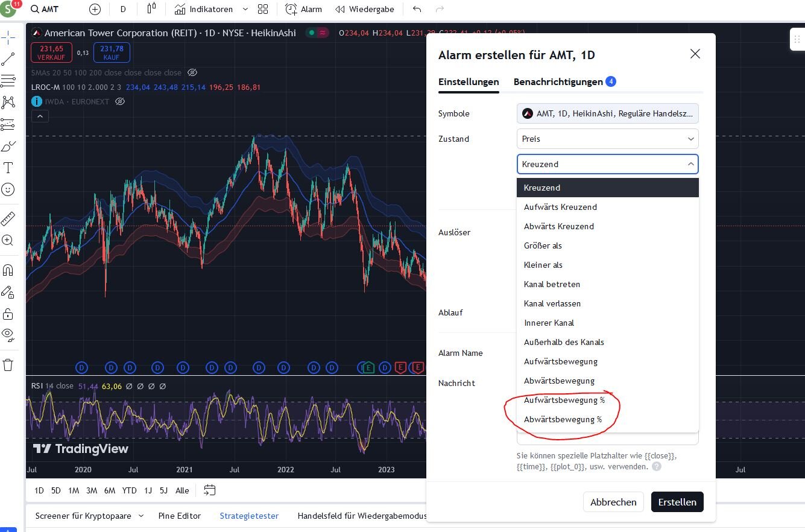Image resolution: width=805 pixels, height=532 pixels.
Task: Click the Abbrechen button
Action: tap(613, 502)
